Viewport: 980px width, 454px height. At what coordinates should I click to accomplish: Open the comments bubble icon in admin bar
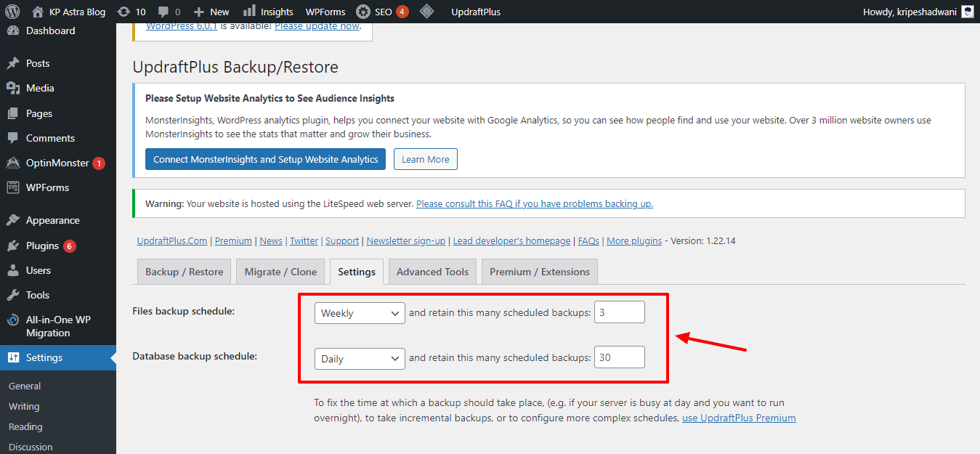point(163,12)
